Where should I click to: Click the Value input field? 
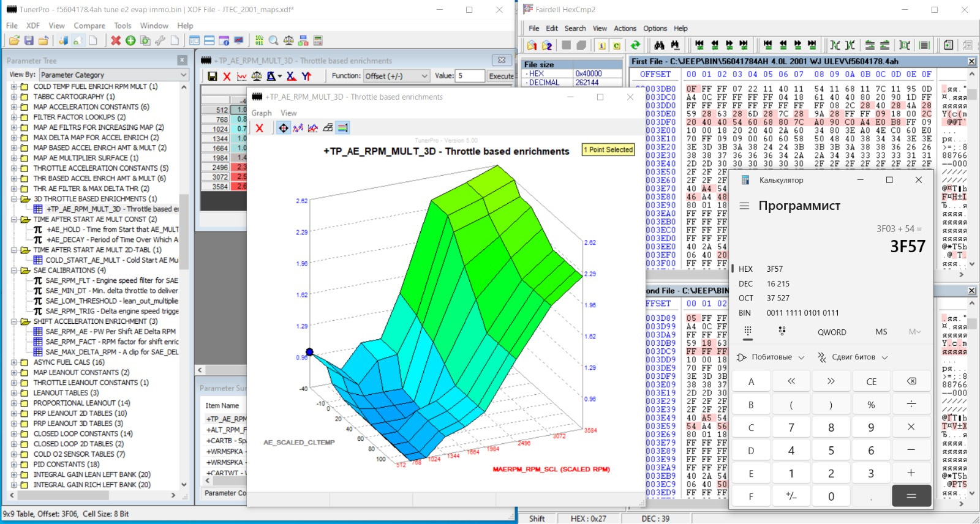point(470,76)
